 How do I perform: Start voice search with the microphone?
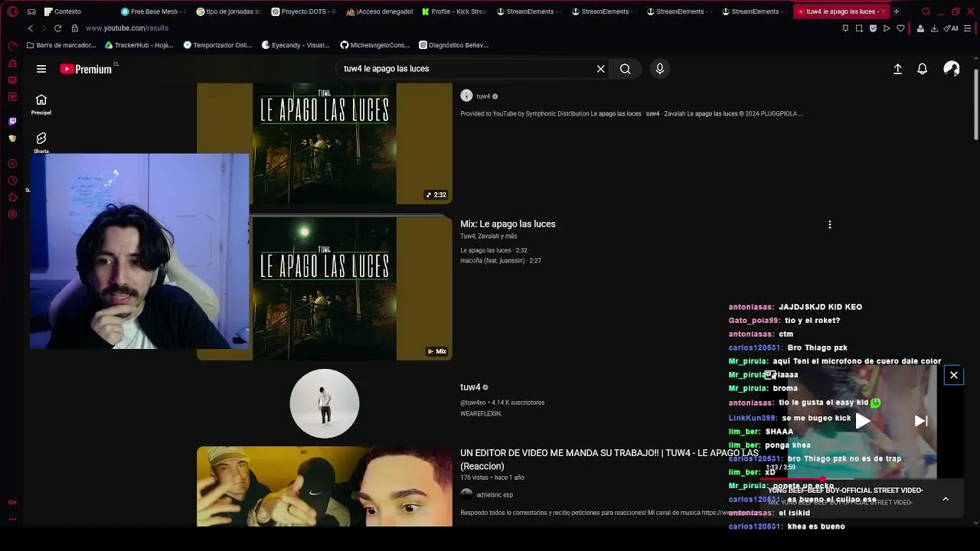pyautogui.click(x=660, y=69)
